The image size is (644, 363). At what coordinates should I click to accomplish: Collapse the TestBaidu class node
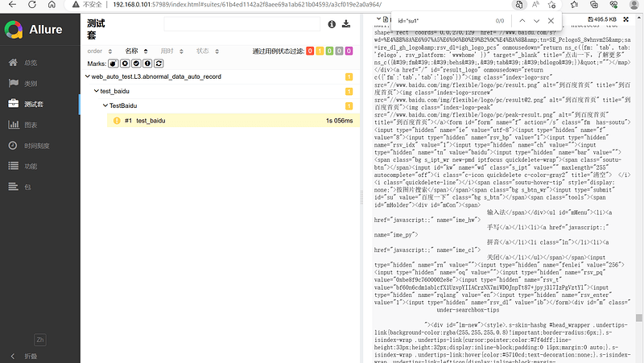click(105, 105)
